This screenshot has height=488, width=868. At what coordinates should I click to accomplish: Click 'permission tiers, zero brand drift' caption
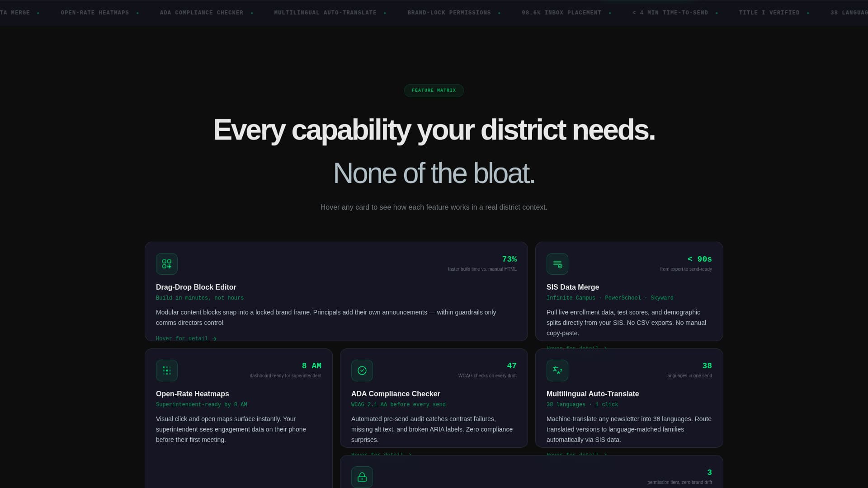[679, 483]
